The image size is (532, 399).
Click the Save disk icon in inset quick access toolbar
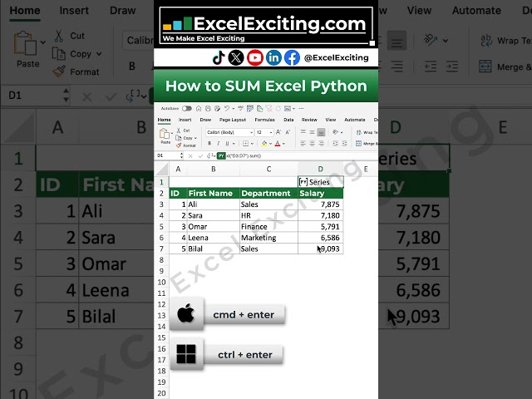coord(208,109)
